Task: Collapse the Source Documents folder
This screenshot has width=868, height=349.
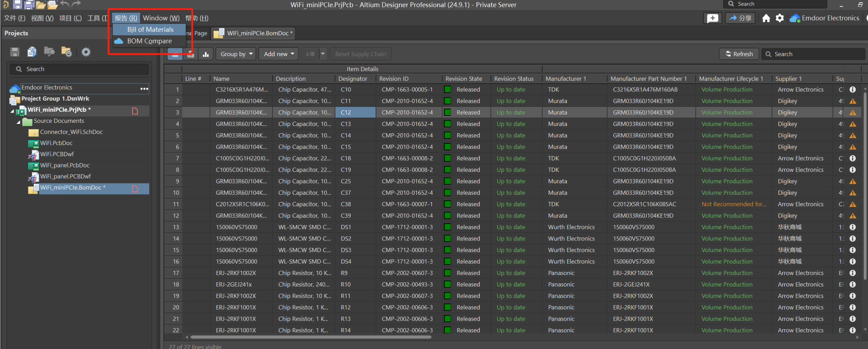Action: coord(18,122)
